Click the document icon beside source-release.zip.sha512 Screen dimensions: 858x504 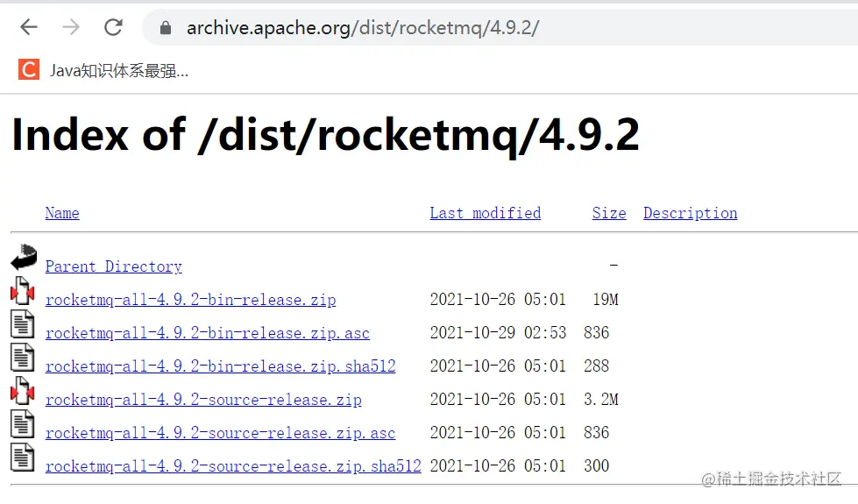coord(23,458)
